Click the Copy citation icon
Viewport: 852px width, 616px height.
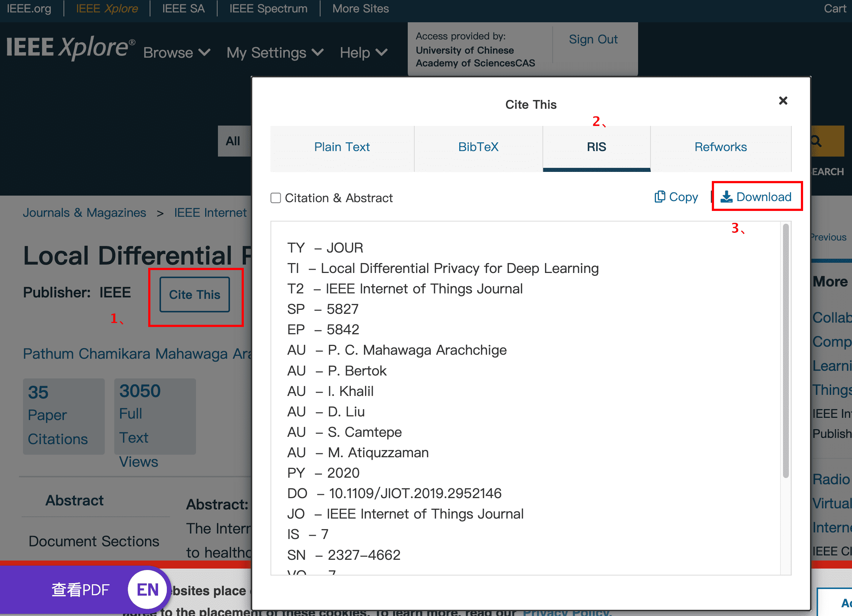coord(660,197)
